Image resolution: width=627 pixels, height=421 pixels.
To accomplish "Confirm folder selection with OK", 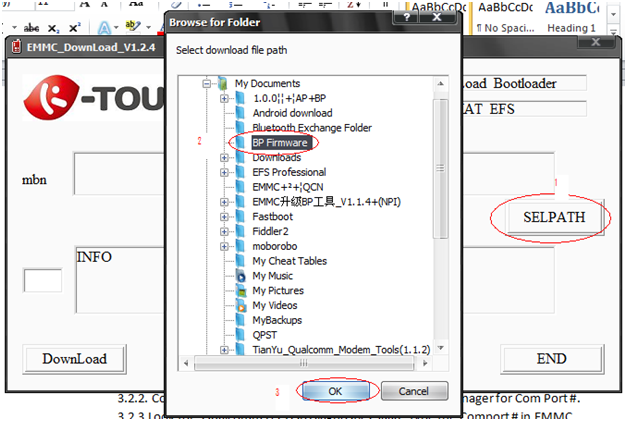I will (335, 391).
